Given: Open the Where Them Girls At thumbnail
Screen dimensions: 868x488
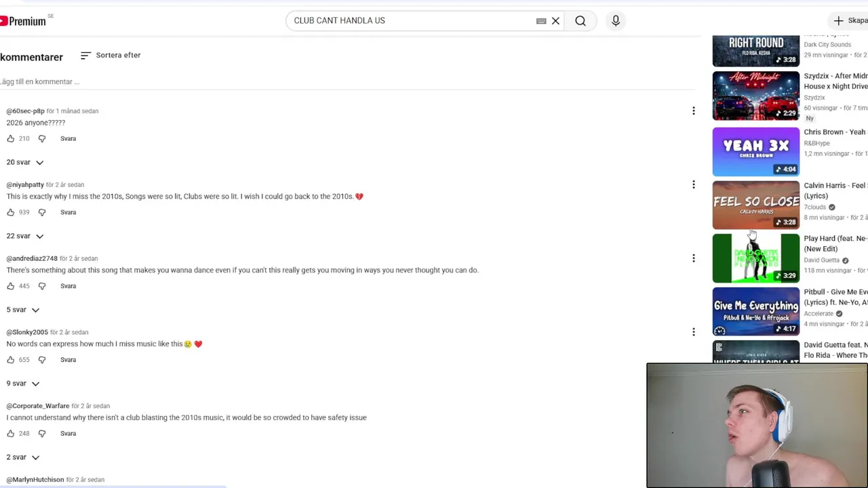Looking at the screenshot, I should click(x=756, y=352).
